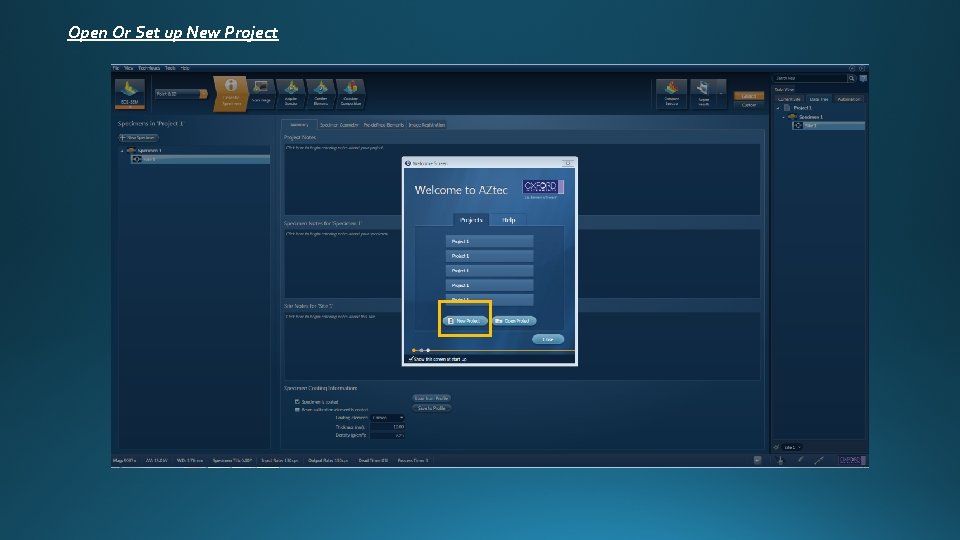960x540 pixels.
Task: Click in the Density value field
Action: (387, 435)
